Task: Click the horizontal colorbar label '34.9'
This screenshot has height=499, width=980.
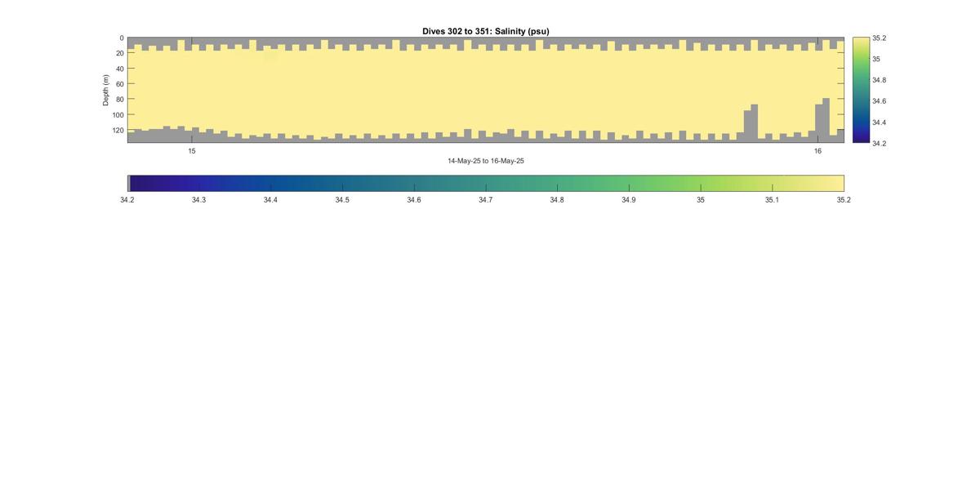Action: click(629, 200)
